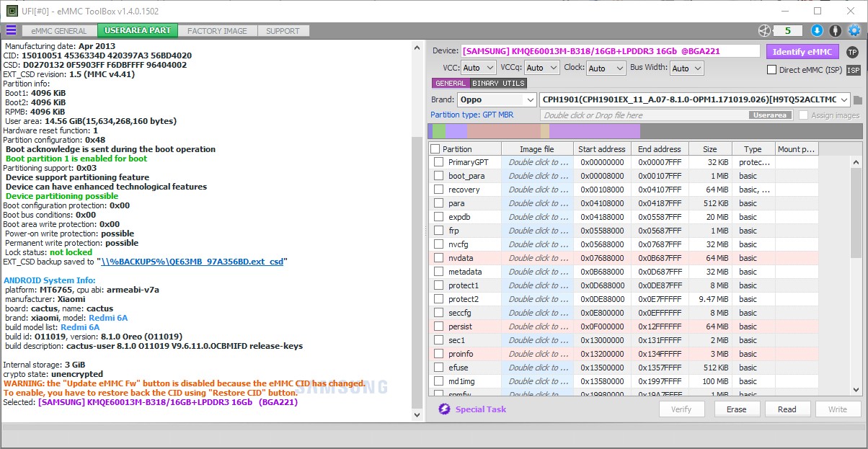Sort by the Start address column header
Image resolution: width=868 pixels, height=449 pixels.
602,149
